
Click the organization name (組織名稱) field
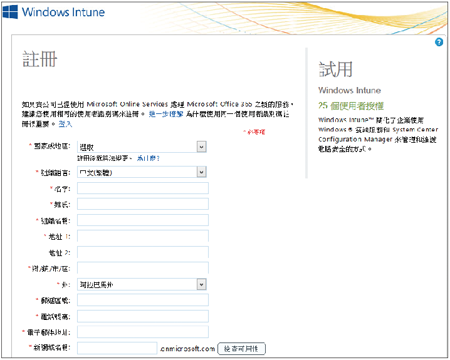click(143, 220)
